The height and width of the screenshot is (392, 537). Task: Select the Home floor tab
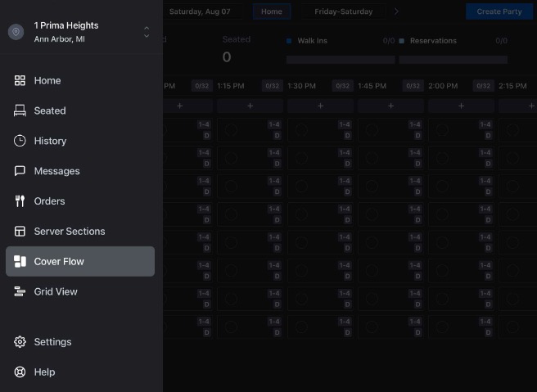(x=272, y=11)
